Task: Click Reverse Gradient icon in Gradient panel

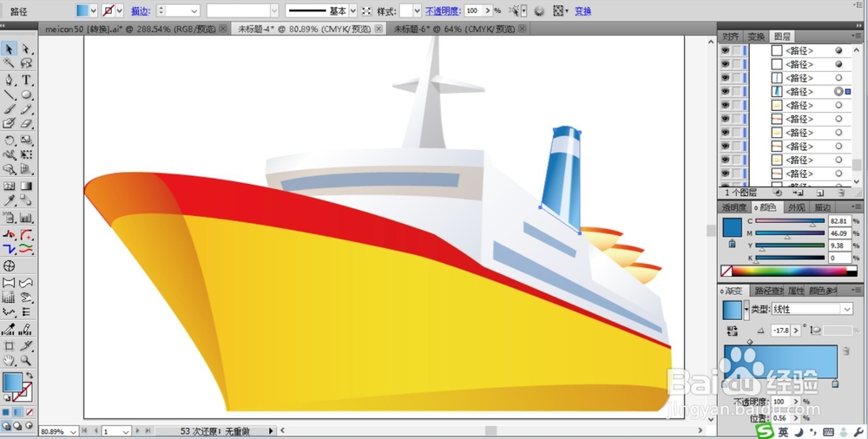Action: point(733,331)
